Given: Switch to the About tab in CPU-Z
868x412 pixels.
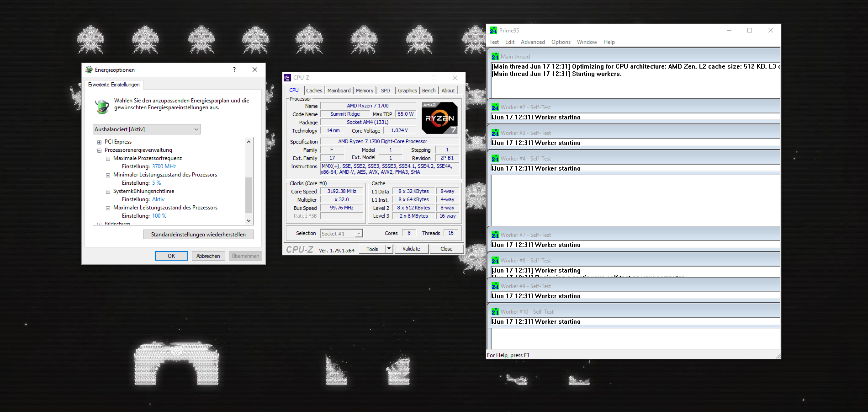Looking at the screenshot, I should coord(448,91).
